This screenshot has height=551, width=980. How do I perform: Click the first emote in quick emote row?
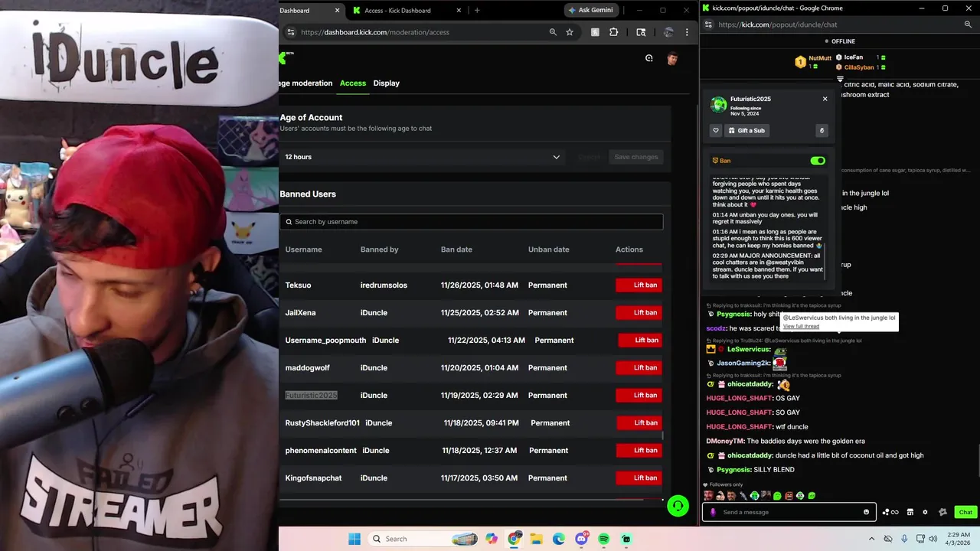coord(708,495)
